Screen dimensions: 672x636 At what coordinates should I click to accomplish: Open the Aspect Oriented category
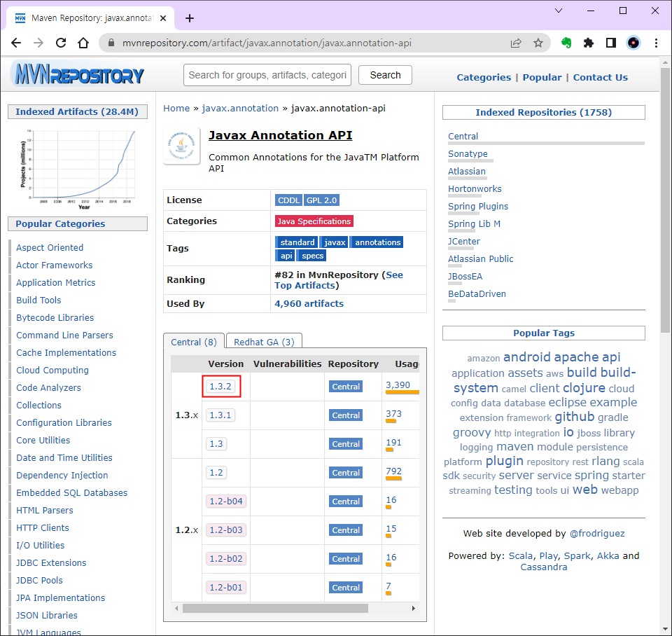coord(50,247)
